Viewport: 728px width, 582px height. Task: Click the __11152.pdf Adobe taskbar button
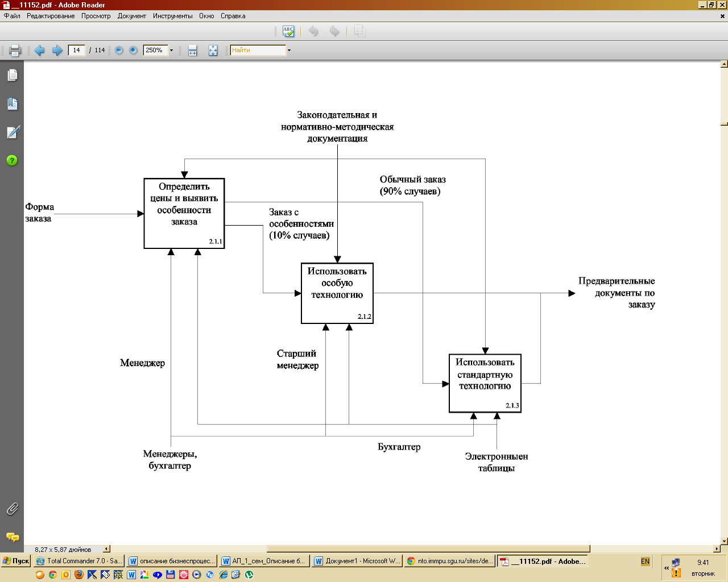pos(543,561)
